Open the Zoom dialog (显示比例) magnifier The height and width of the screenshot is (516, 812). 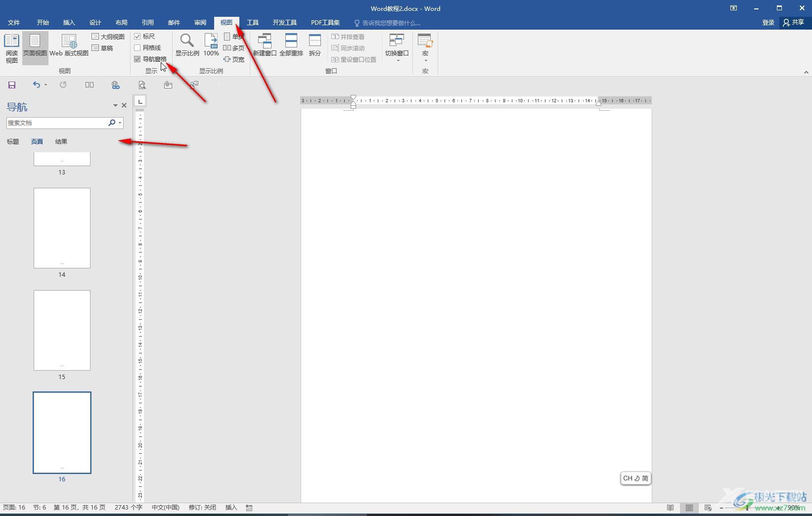pos(187,45)
